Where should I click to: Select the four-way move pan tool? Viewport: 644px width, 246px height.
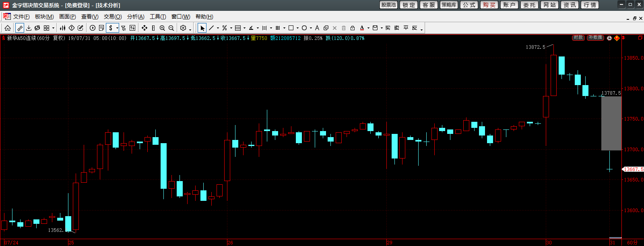(x=144, y=28)
